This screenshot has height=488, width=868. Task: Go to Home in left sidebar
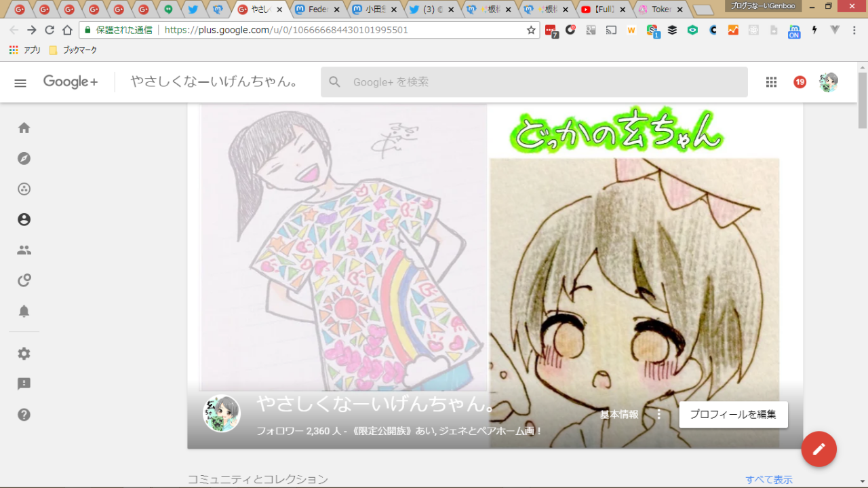[x=24, y=128]
